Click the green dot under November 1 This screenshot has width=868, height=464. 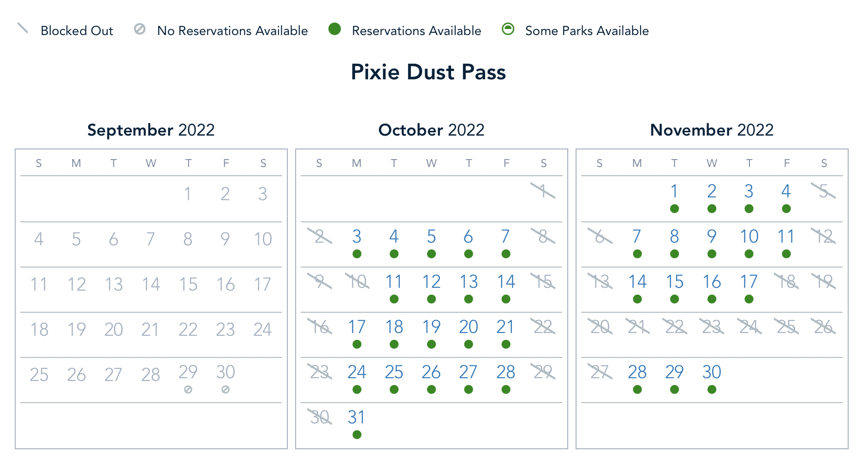674,208
